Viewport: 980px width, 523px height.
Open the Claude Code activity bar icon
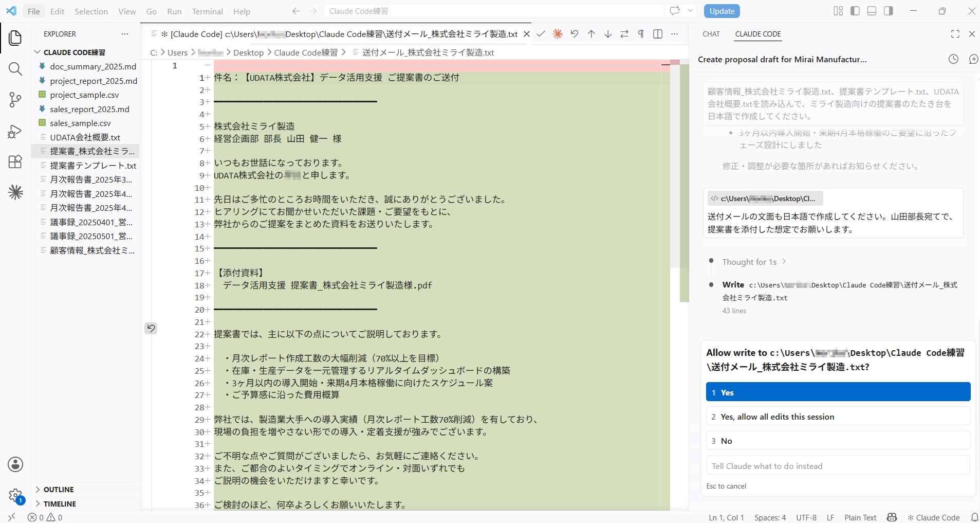pyautogui.click(x=15, y=192)
